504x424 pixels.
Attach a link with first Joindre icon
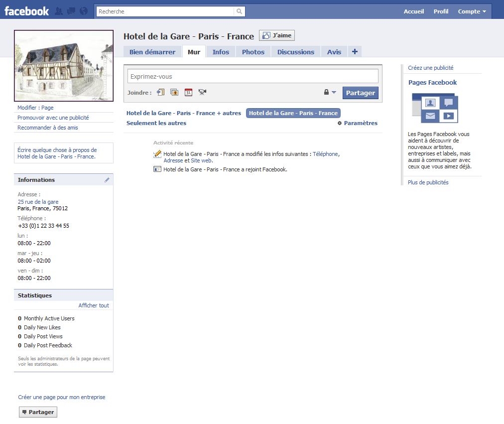point(160,92)
